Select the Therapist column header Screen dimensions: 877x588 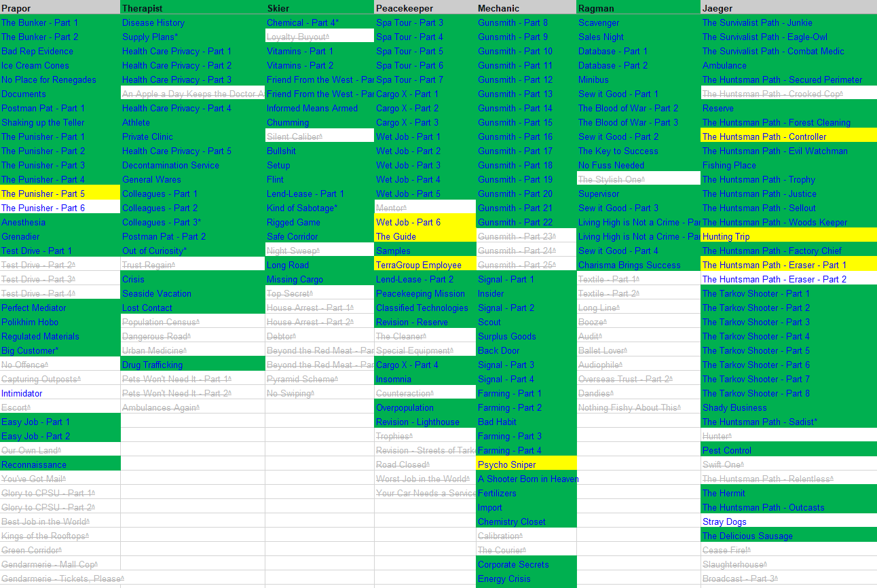click(x=193, y=7)
